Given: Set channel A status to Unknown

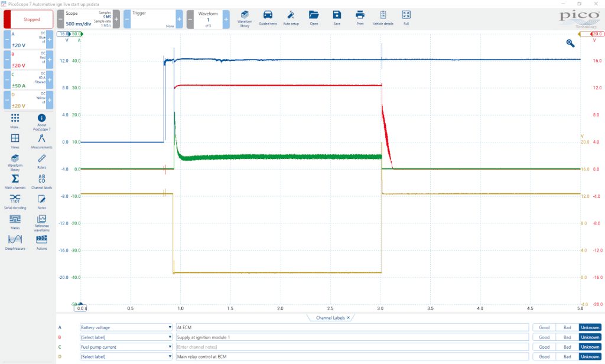Looking at the screenshot, I should (590, 327).
